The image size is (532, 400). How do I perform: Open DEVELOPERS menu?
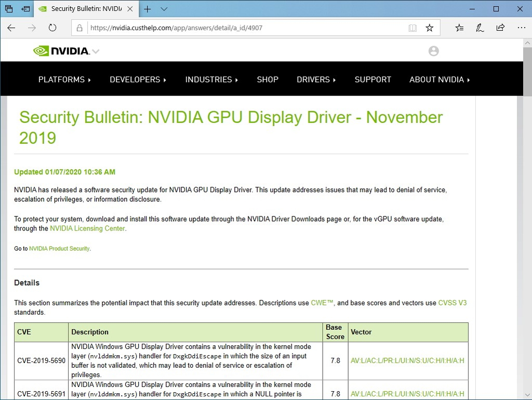coord(138,80)
